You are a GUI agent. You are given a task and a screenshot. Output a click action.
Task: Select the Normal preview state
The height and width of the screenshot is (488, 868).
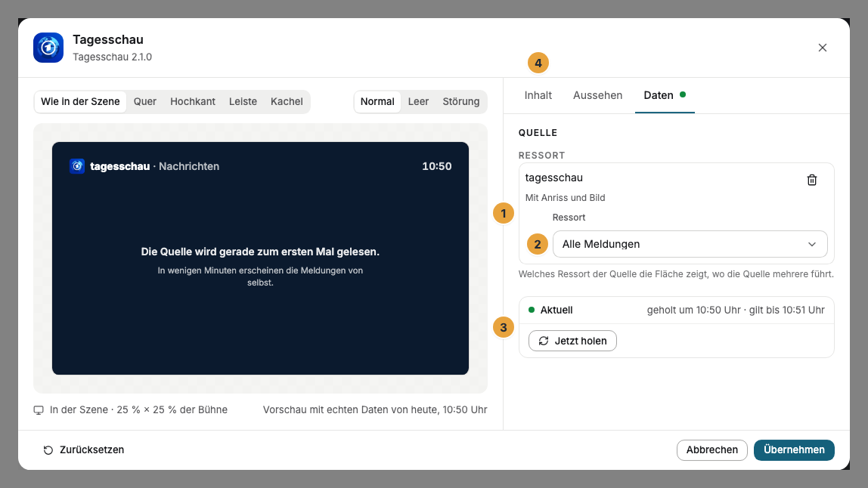(x=377, y=102)
